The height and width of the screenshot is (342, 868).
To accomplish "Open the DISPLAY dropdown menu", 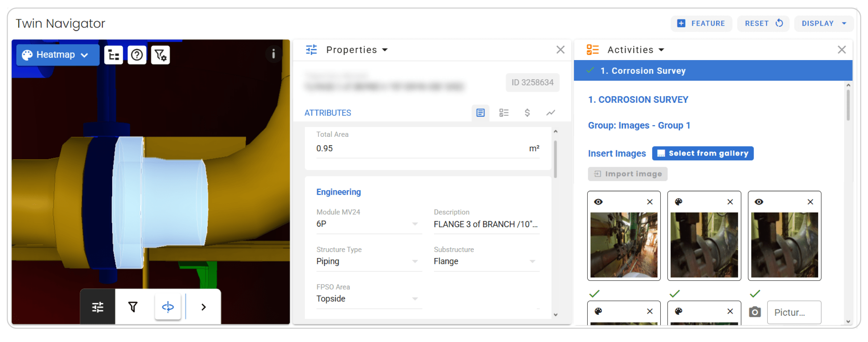I will [824, 24].
